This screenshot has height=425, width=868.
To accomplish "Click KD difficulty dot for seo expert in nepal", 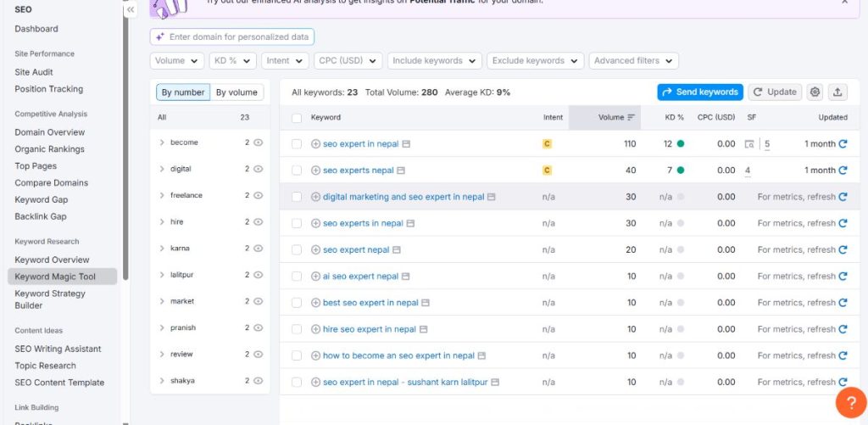I will [x=681, y=144].
